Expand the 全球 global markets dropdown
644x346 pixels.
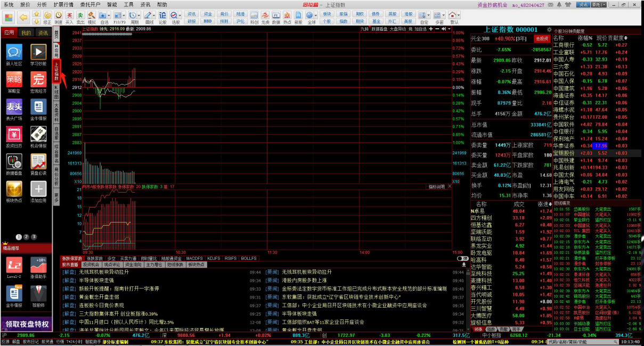[316, 15]
